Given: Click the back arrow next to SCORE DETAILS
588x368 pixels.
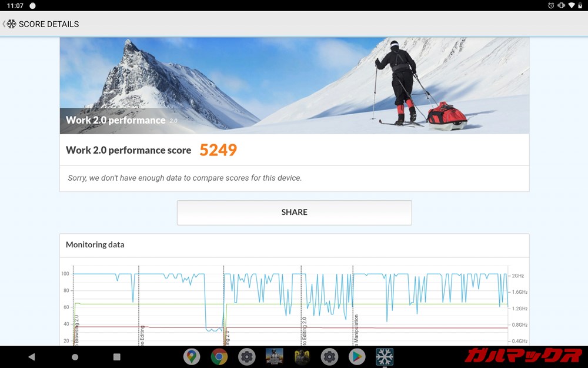Looking at the screenshot, I should [x=4, y=24].
